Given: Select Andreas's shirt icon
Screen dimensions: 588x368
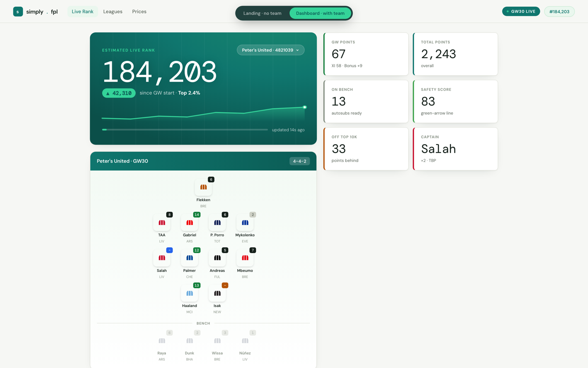Looking at the screenshot, I should (x=217, y=258).
